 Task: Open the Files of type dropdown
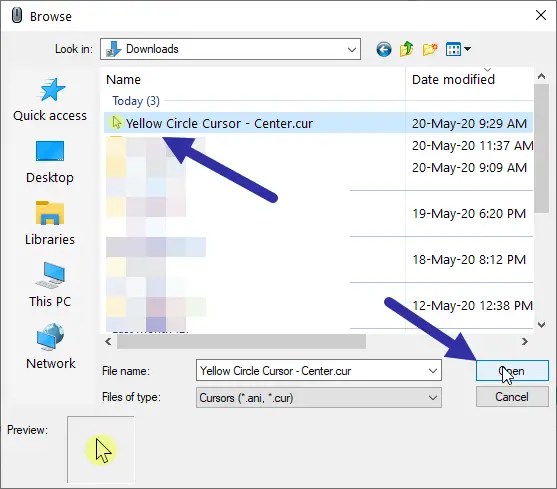click(319, 397)
